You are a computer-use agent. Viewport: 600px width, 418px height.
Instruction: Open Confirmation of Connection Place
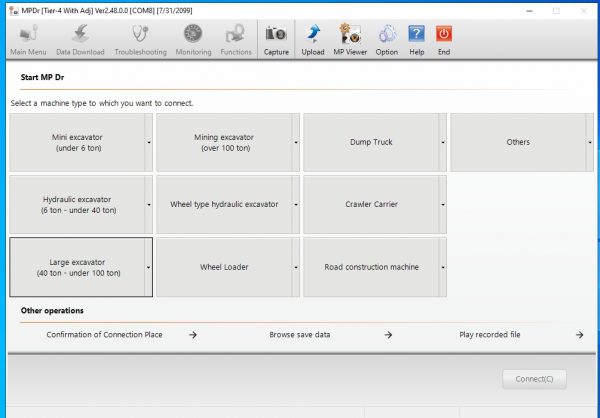[104, 335]
